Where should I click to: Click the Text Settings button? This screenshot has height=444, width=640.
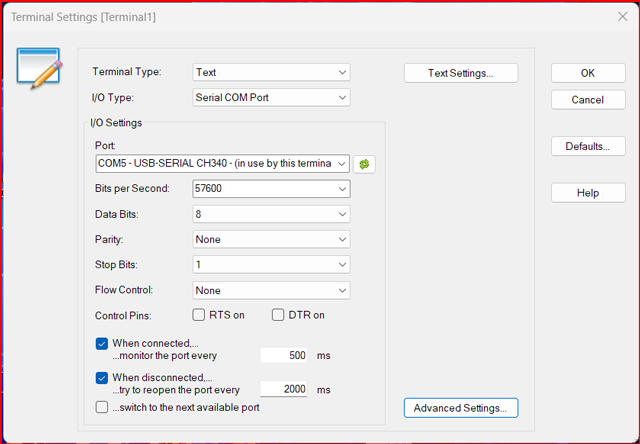pos(461,73)
